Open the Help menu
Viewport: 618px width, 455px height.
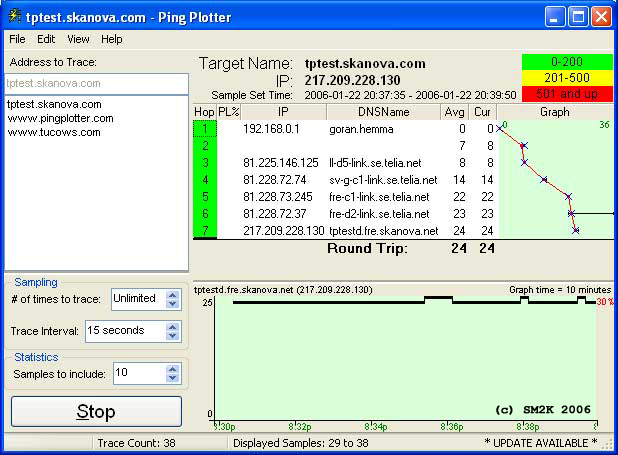[x=112, y=39]
